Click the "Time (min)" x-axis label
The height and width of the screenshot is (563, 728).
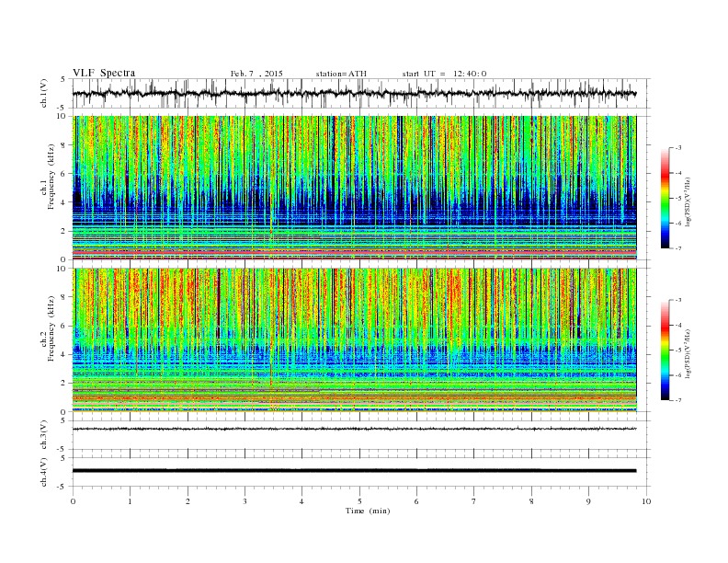click(368, 511)
